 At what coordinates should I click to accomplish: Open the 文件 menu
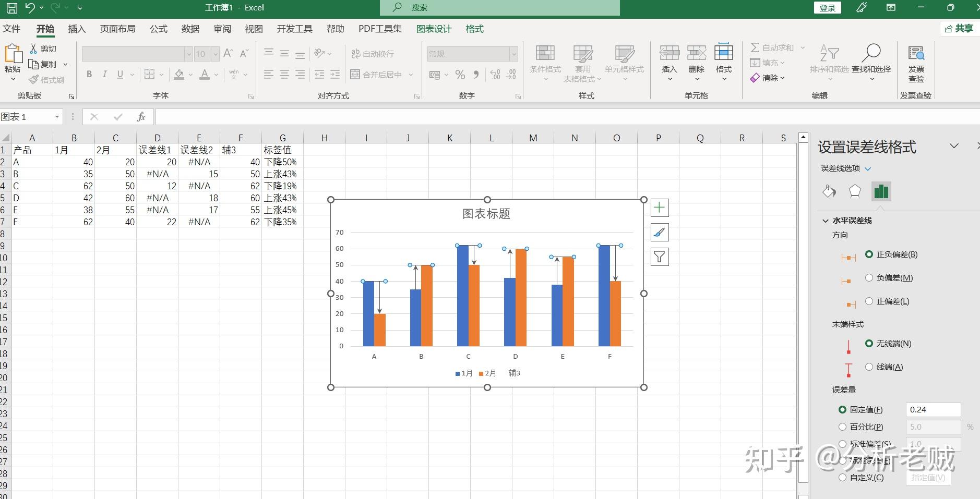coord(11,29)
